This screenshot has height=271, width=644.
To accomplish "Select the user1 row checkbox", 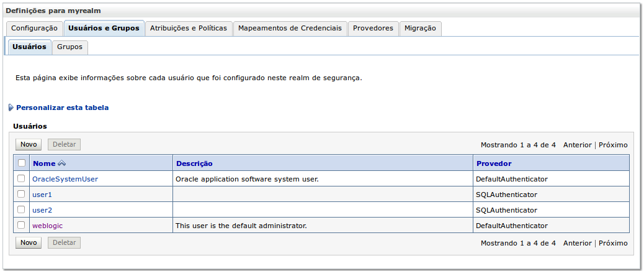I will point(22,194).
